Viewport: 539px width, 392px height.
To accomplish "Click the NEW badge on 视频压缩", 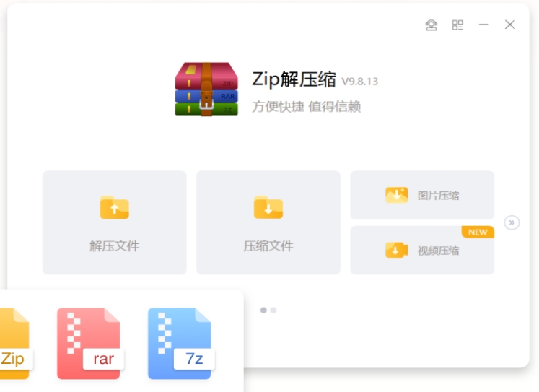I will coord(478,232).
